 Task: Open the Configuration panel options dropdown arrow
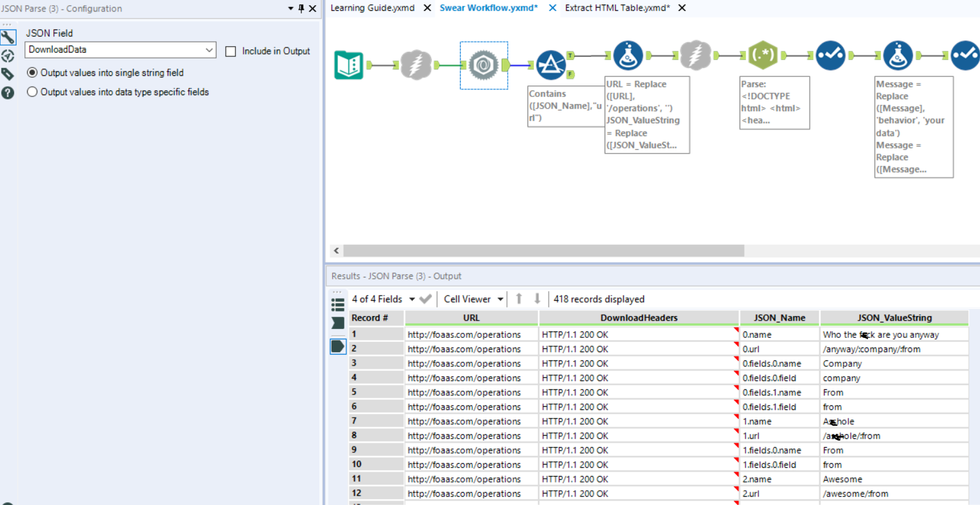point(290,8)
